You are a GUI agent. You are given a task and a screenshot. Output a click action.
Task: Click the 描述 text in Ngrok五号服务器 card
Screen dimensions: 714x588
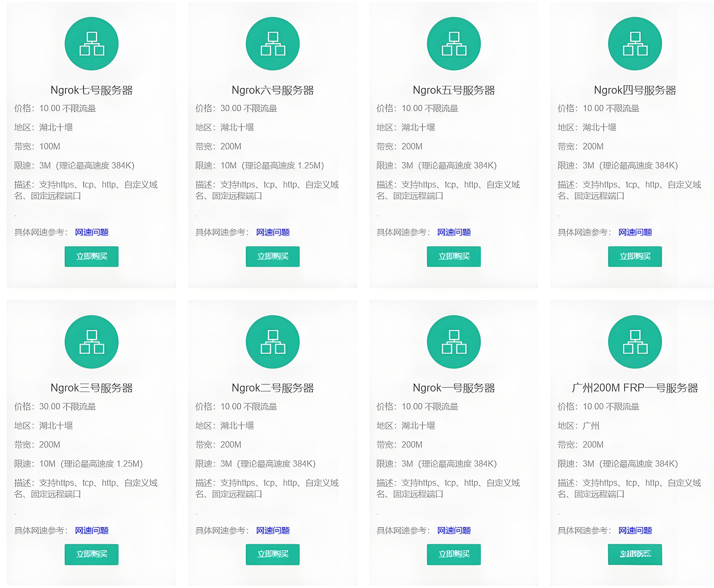tap(448, 190)
